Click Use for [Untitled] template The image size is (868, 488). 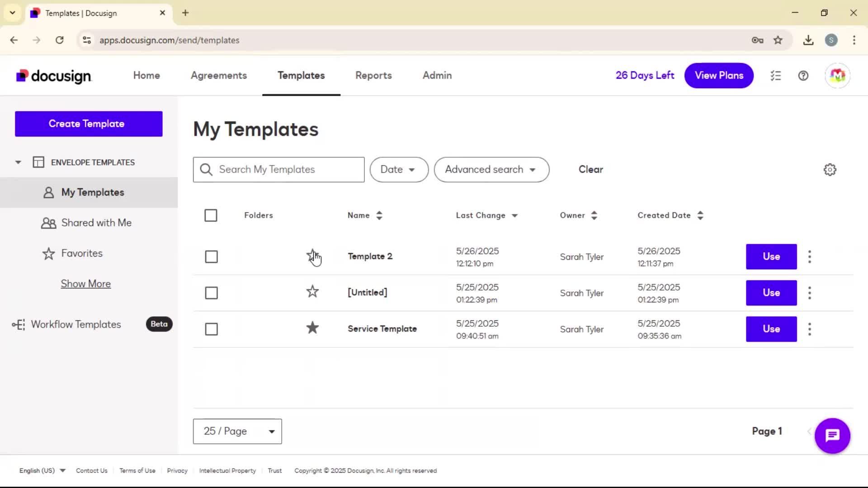[771, 293]
